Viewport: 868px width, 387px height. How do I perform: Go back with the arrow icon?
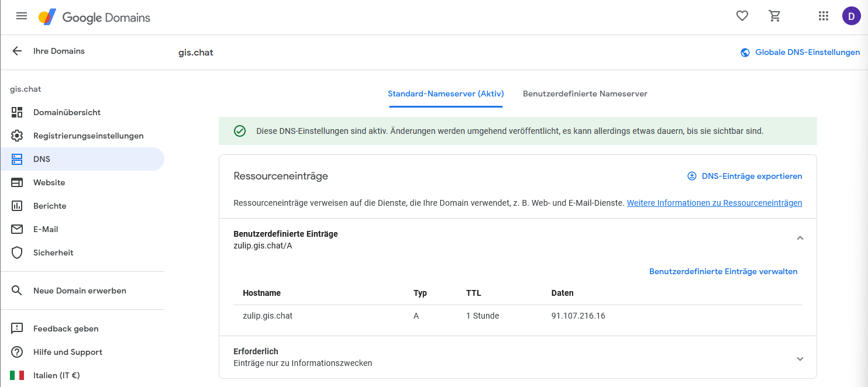[x=17, y=51]
